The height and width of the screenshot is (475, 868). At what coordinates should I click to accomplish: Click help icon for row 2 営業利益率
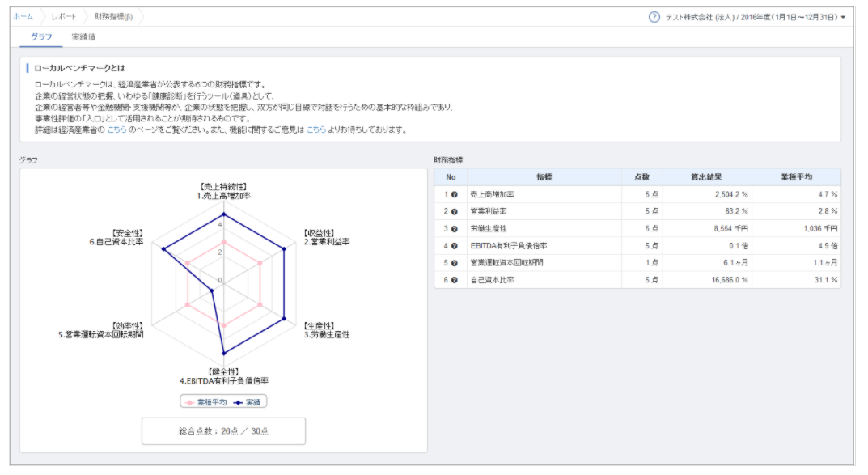[455, 212]
